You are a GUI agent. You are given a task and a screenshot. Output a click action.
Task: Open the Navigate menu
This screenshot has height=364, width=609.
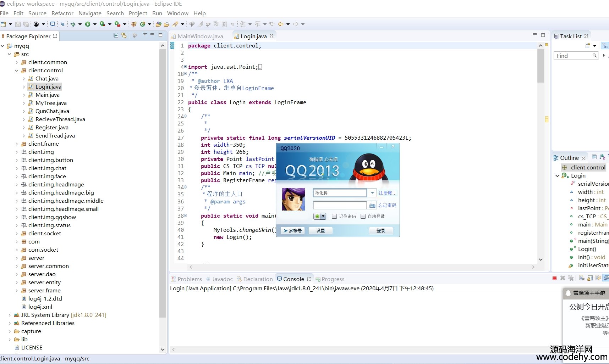click(x=90, y=13)
